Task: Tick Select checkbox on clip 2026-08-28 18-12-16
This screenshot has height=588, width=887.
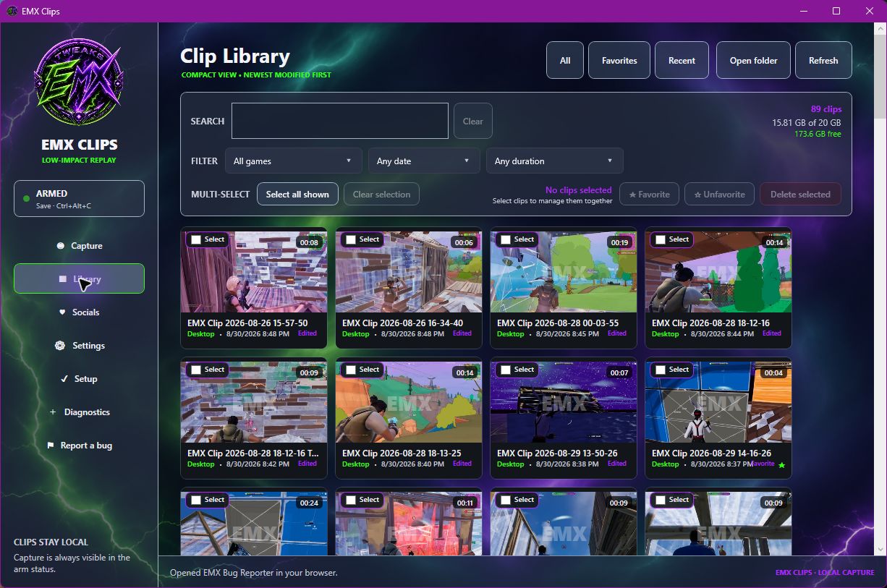Action: [x=661, y=239]
